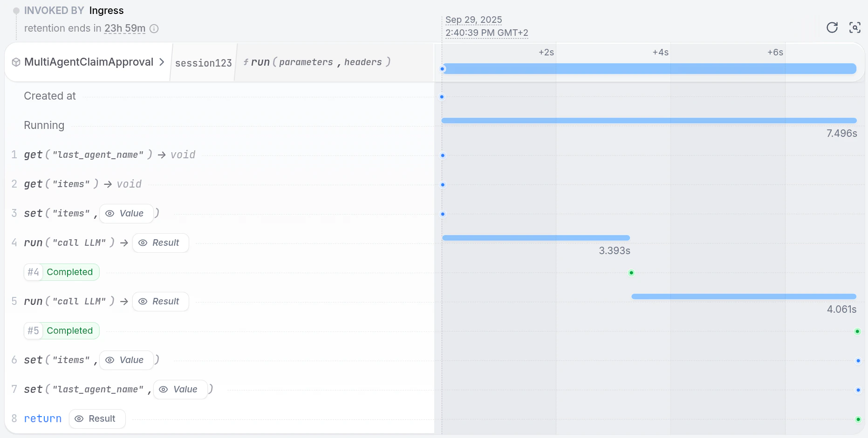Click the #4 Completed badge
This screenshot has height=438, width=868.
tap(62, 272)
